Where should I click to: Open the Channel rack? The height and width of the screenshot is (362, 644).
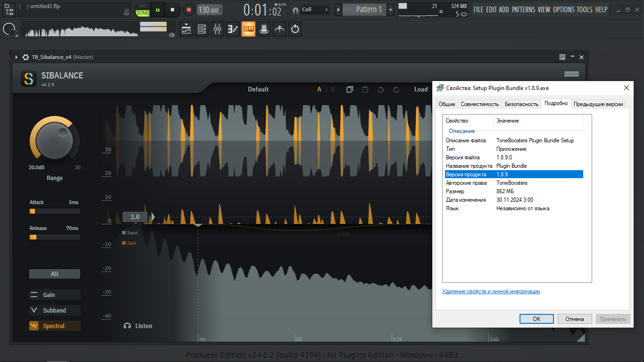pyautogui.click(x=202, y=29)
